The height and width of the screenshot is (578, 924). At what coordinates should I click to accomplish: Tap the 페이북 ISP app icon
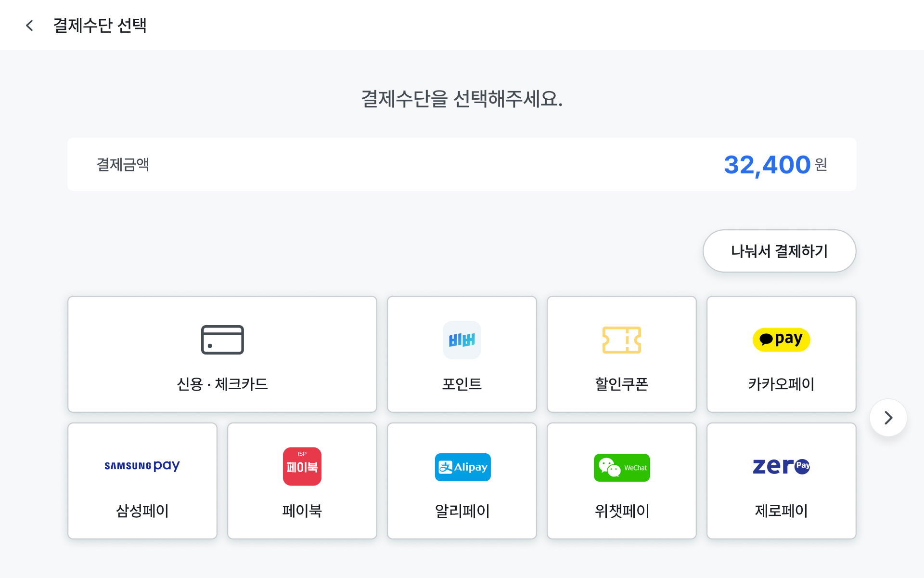302,466
